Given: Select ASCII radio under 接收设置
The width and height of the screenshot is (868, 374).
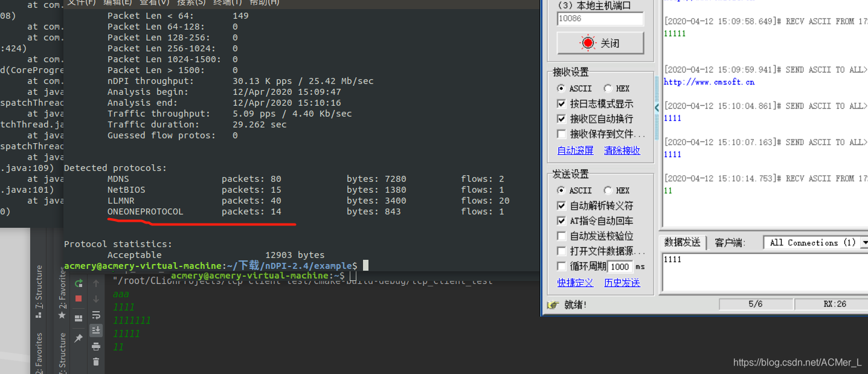Looking at the screenshot, I should [x=561, y=88].
